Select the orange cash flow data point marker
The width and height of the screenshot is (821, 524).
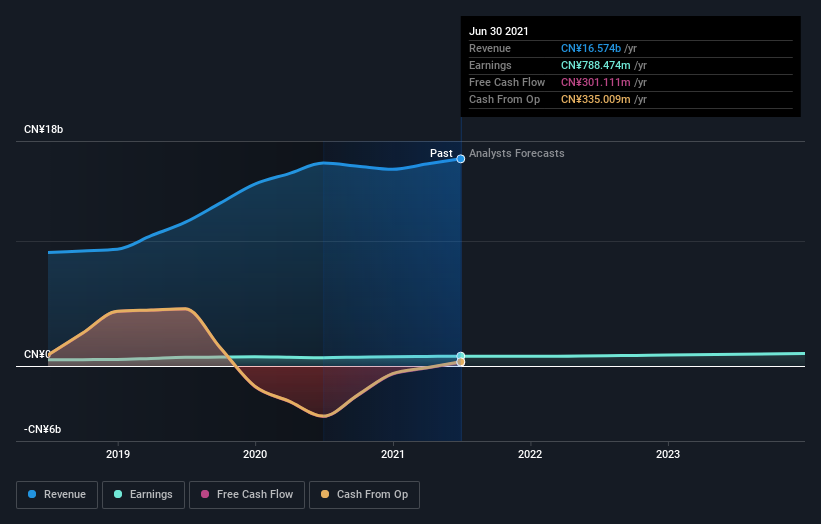461,362
